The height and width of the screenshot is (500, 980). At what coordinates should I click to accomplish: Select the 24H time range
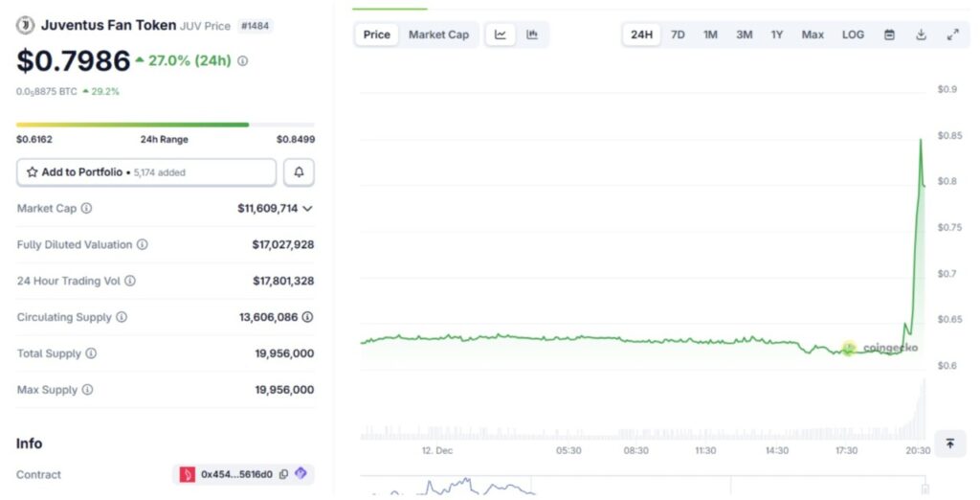641,34
